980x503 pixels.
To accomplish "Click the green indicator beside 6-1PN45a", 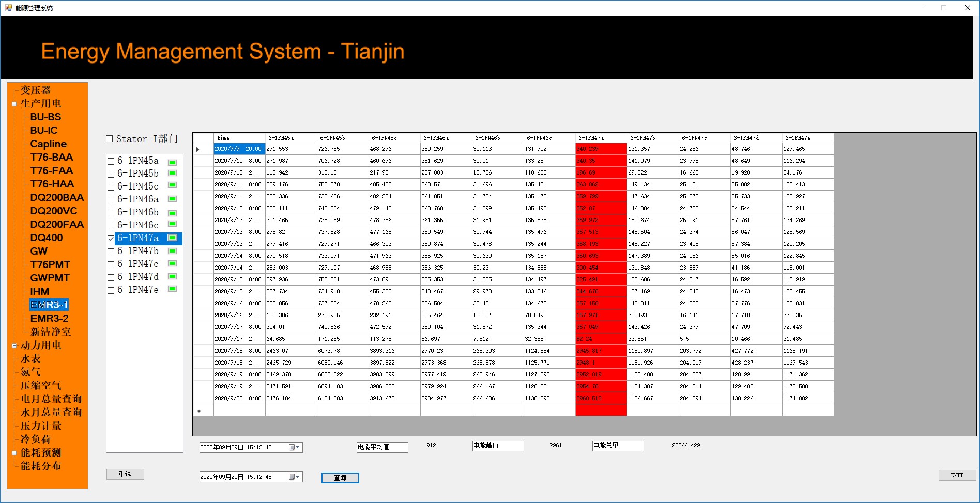I will tap(173, 162).
